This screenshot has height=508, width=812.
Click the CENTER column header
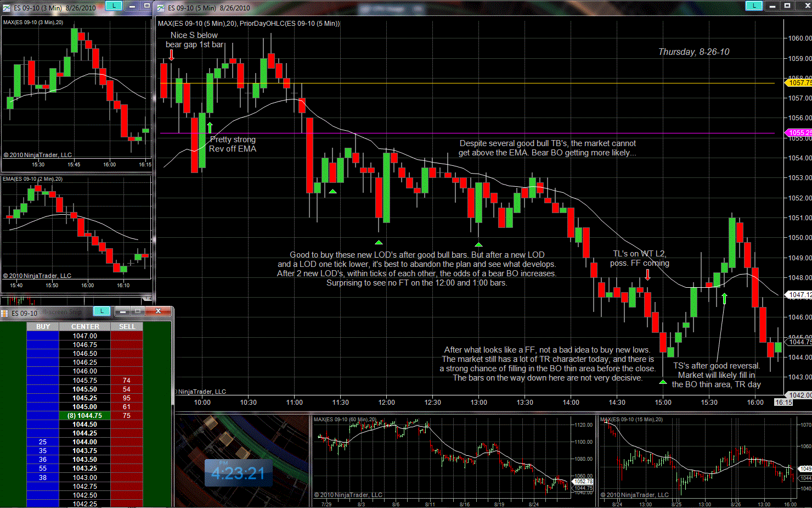[x=85, y=327]
